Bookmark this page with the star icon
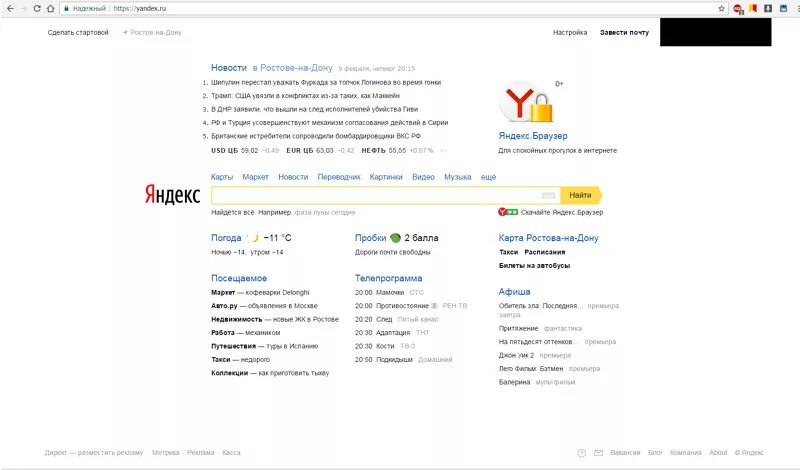 [x=721, y=9]
